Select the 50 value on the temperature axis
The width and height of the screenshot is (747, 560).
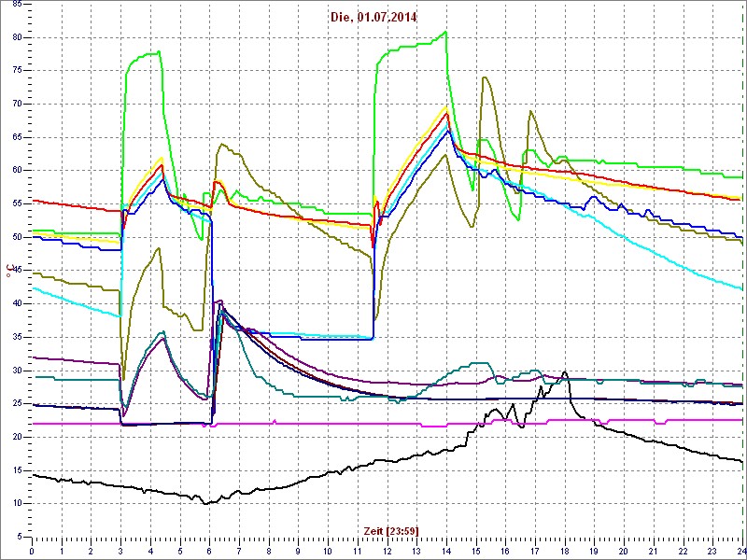16,237
